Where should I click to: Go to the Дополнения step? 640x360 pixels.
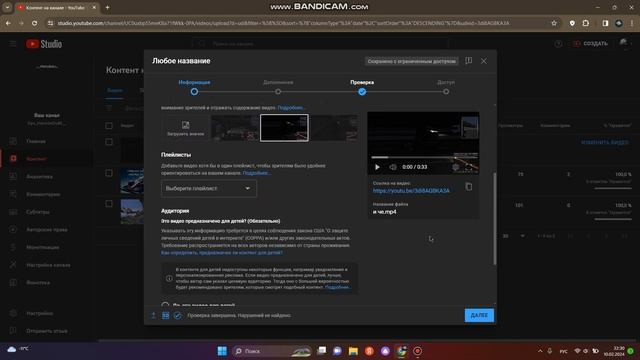pyautogui.click(x=278, y=87)
